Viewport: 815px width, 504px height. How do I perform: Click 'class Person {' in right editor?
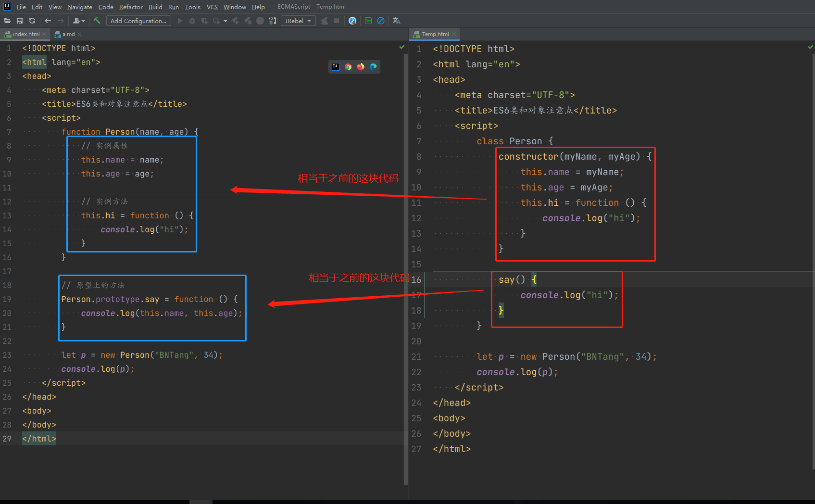point(515,141)
